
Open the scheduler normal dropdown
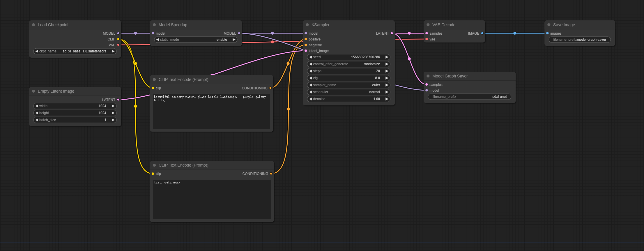pos(348,92)
